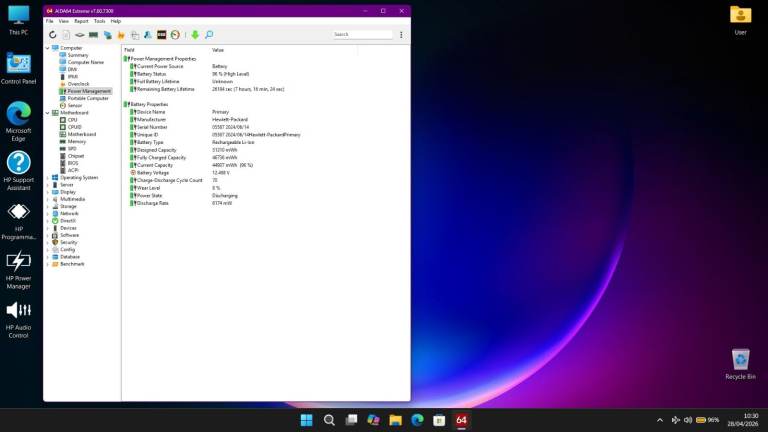This screenshot has width=768, height=432.
Task: Select Computer Name tree item
Action: (86, 62)
